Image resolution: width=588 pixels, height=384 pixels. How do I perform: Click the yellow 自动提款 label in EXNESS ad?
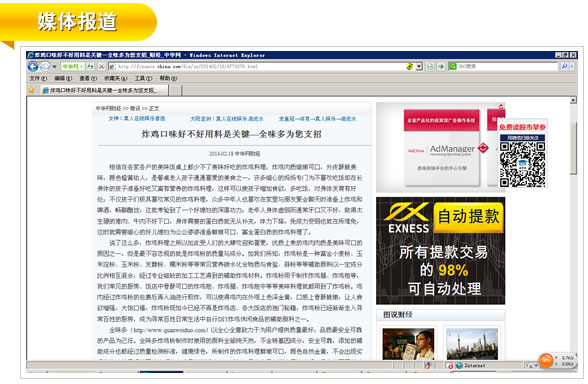click(468, 217)
